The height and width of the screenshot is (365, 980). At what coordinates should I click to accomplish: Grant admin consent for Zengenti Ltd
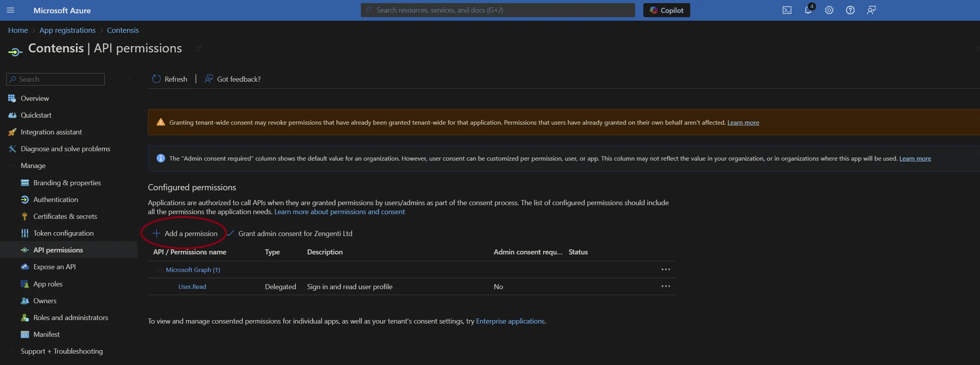tap(289, 233)
